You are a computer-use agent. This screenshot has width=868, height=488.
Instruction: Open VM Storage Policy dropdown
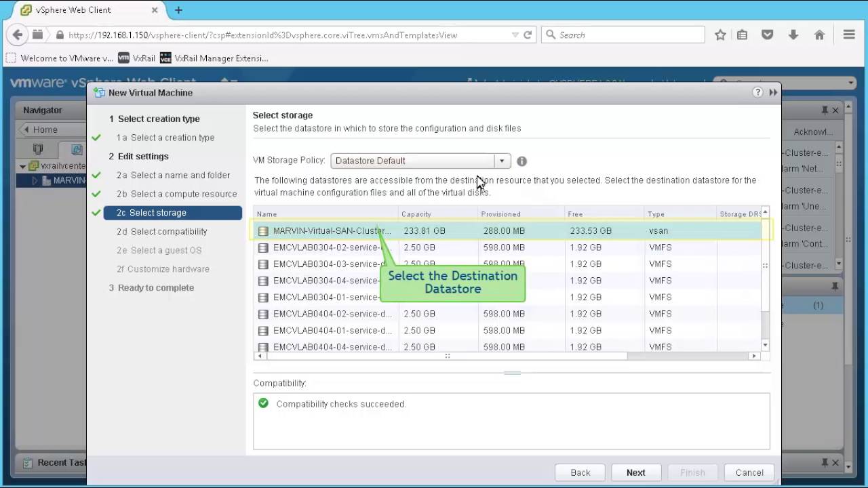tap(502, 161)
